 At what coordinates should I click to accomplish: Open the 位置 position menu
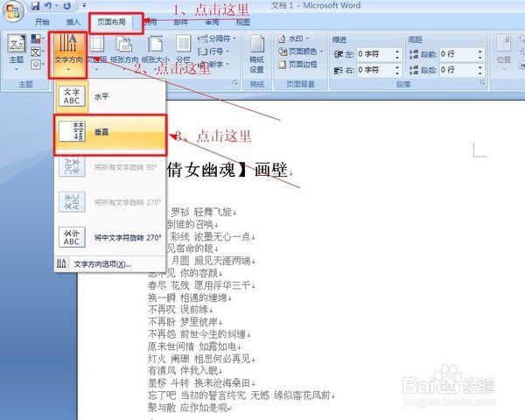504,53
